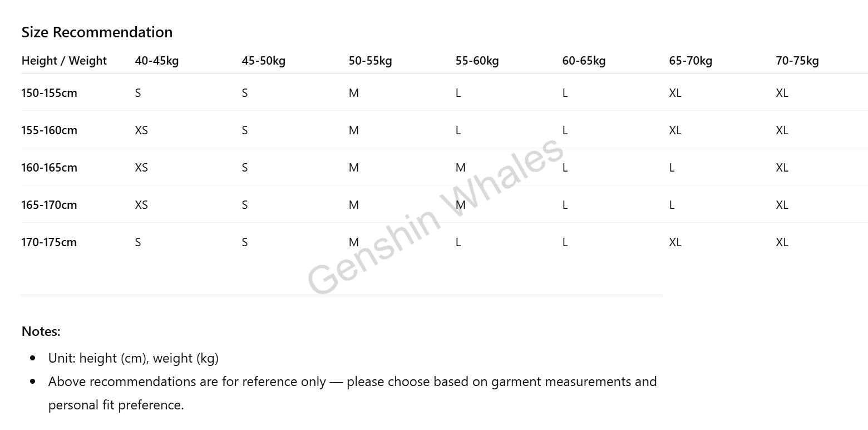Click the Height / Weight column header

[x=64, y=61]
